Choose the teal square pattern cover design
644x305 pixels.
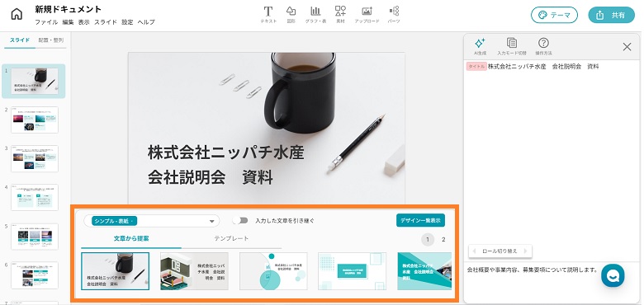pos(352,271)
